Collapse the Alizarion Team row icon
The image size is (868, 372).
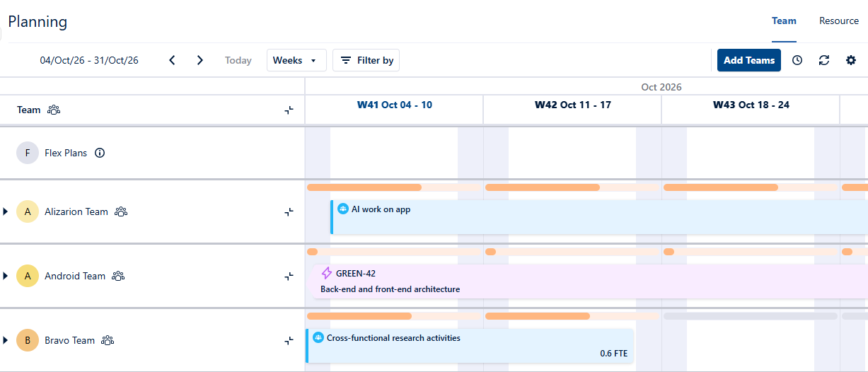[289, 211]
